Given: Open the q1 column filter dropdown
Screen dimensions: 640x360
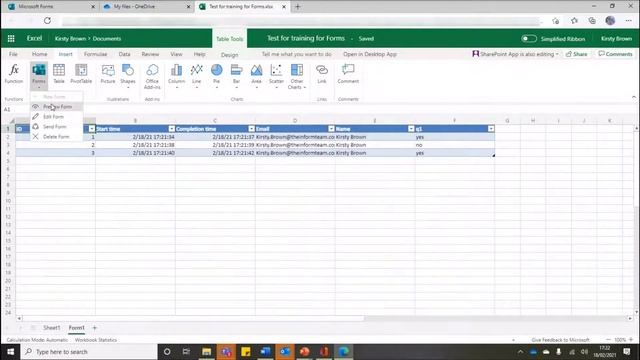Looking at the screenshot, I should tap(491, 129).
